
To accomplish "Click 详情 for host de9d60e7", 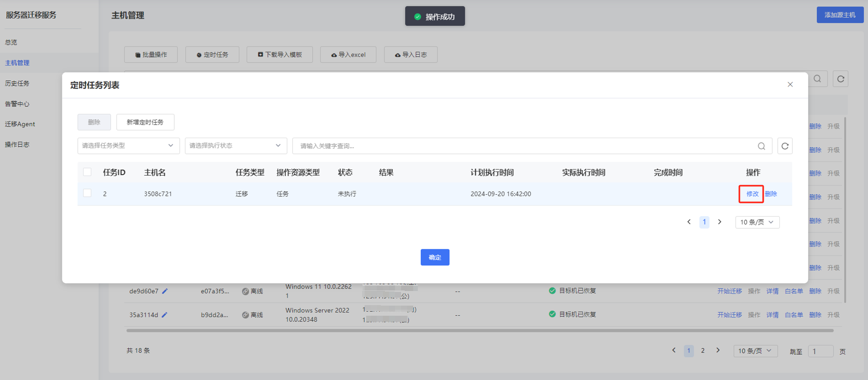I will [772, 291].
